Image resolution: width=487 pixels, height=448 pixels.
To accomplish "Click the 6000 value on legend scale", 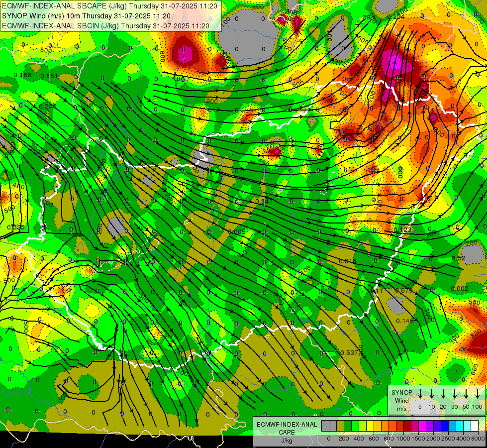I will [478, 439].
